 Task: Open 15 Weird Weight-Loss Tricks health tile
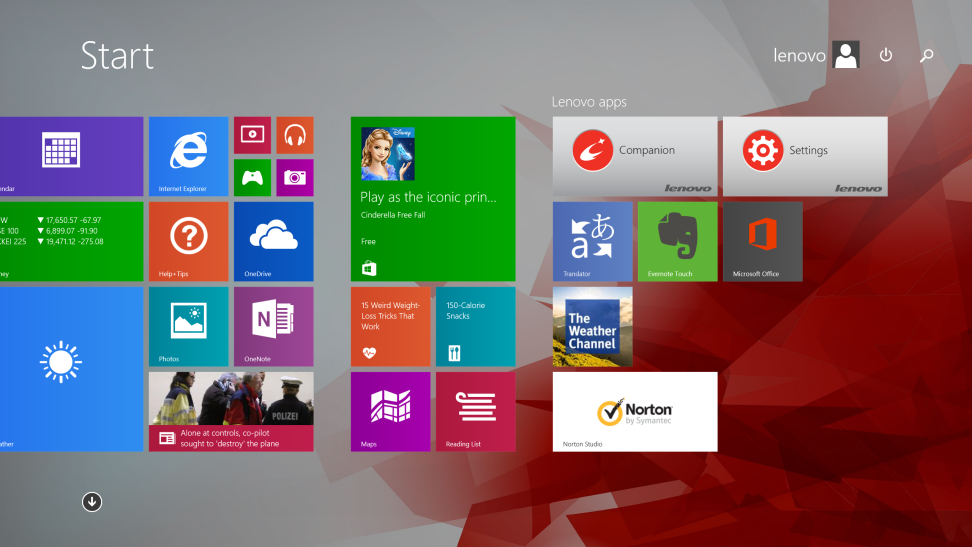click(x=391, y=326)
